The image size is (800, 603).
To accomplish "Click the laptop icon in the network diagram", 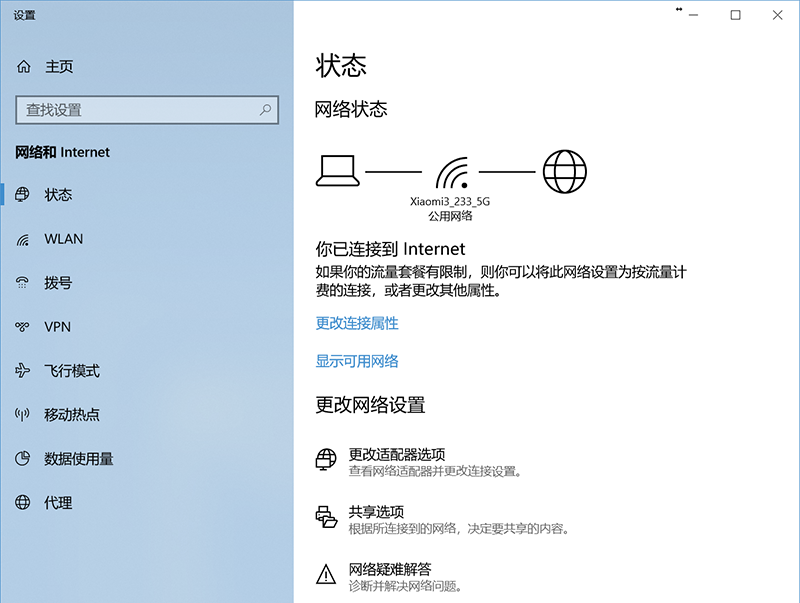I will (x=338, y=171).
